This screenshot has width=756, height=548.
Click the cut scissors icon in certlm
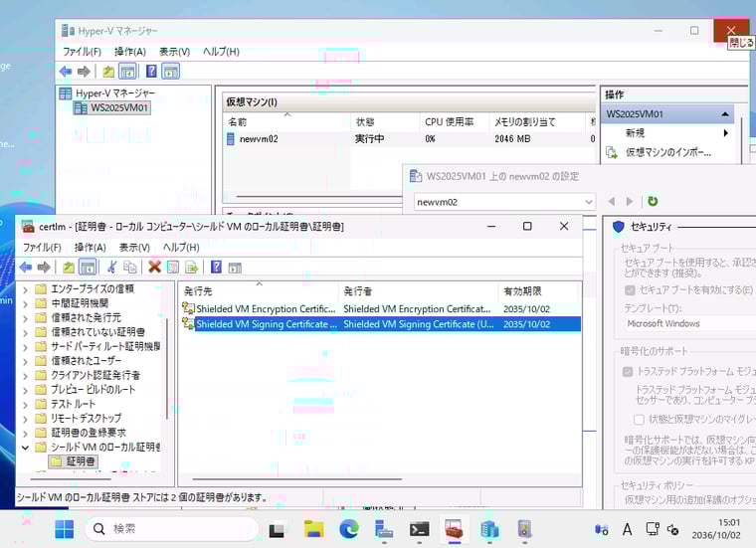point(111,267)
